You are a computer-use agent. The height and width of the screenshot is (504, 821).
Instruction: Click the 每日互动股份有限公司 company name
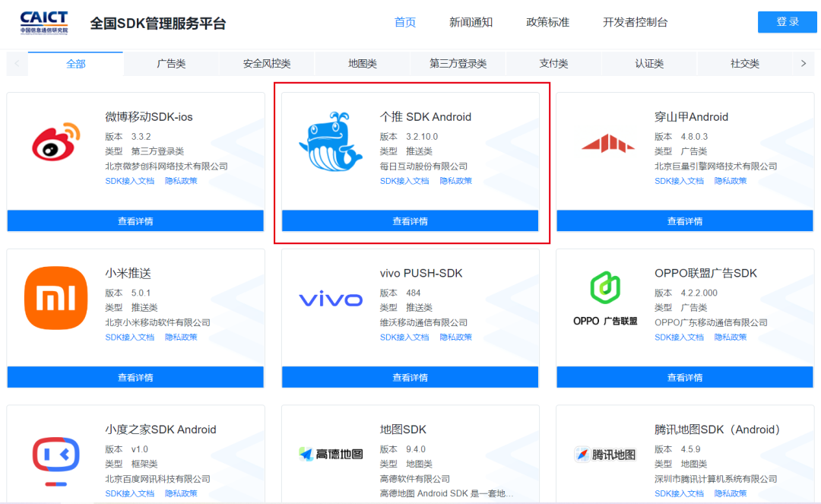pos(423,166)
